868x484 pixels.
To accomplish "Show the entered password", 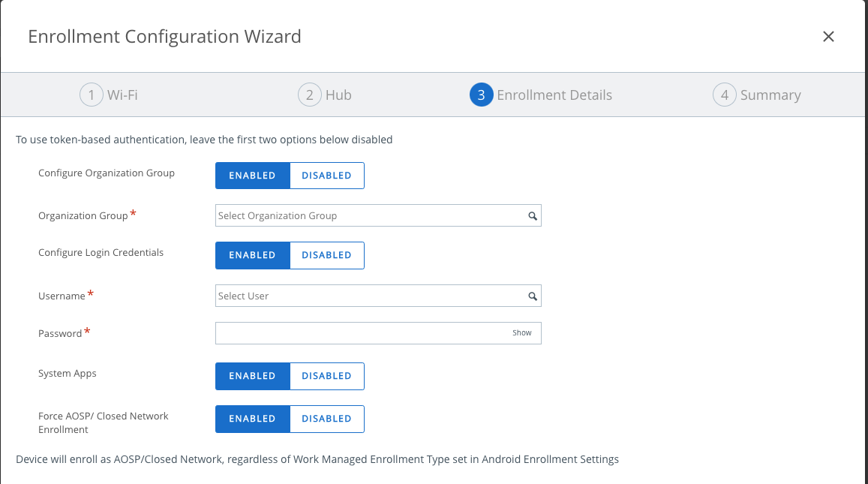I will (521, 332).
